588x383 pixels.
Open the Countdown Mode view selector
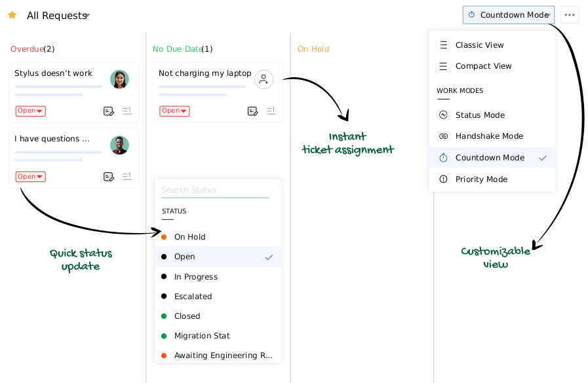pos(508,15)
